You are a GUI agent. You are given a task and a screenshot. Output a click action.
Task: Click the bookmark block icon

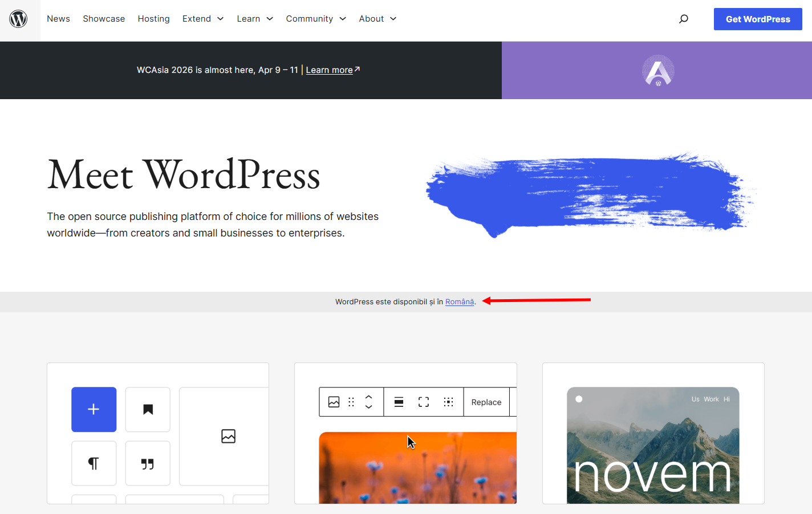[x=148, y=409]
